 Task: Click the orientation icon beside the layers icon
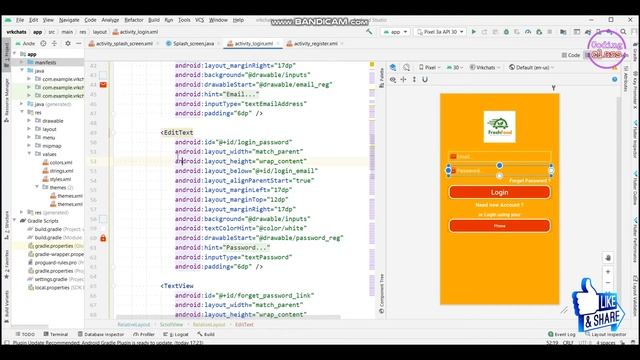coord(406,67)
